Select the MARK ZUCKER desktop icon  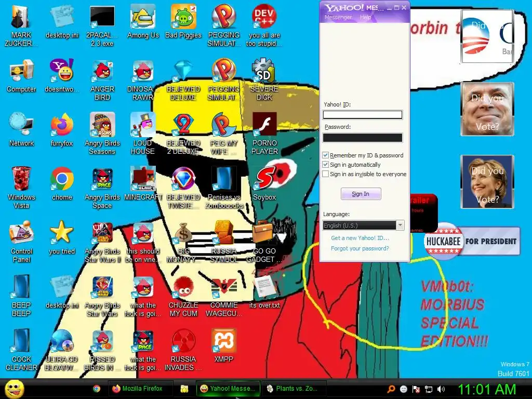point(21,25)
